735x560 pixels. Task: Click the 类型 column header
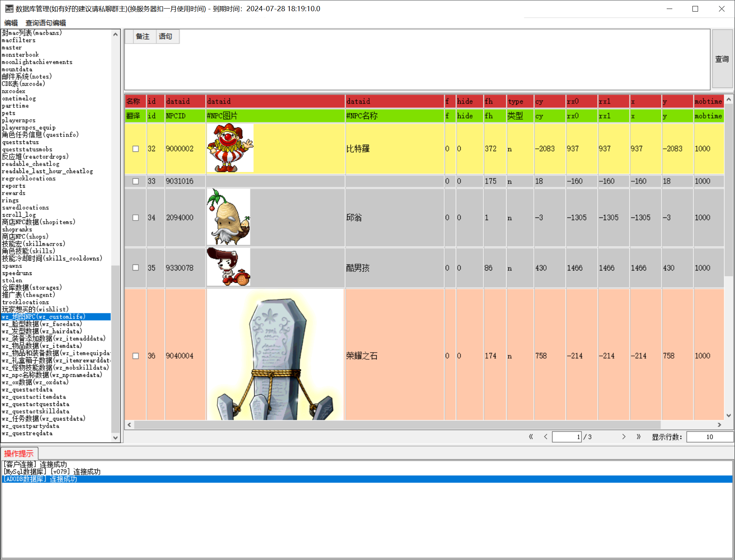[520, 116]
